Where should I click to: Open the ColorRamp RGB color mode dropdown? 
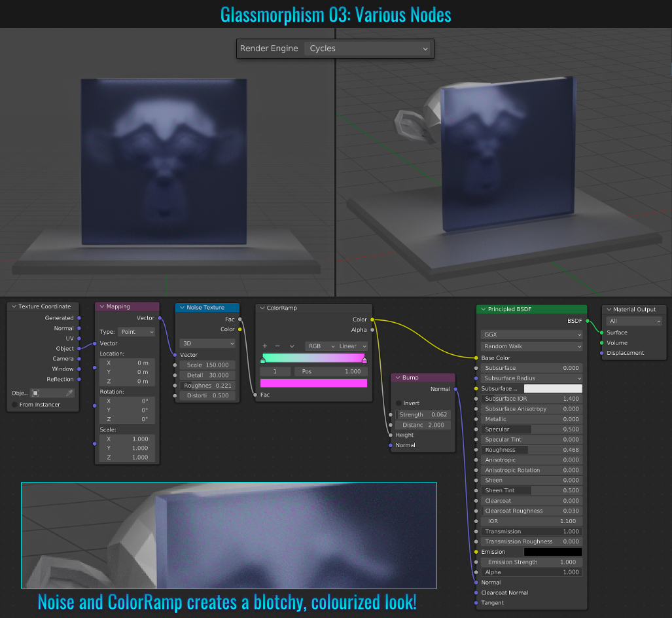coord(321,346)
